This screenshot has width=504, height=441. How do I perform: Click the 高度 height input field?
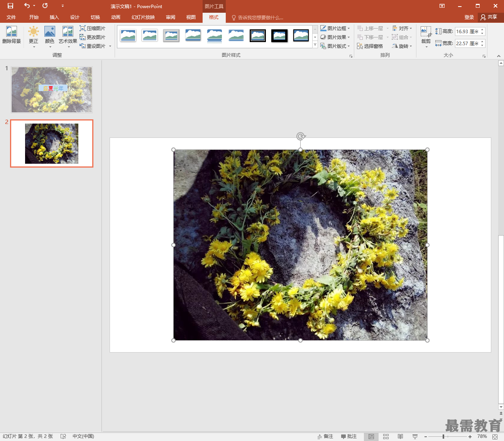click(x=467, y=31)
